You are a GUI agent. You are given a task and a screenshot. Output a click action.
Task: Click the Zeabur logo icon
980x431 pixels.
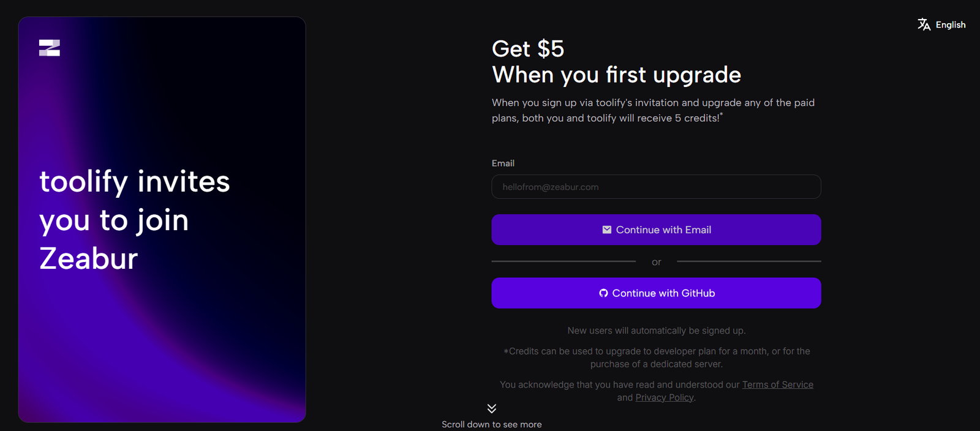50,48
